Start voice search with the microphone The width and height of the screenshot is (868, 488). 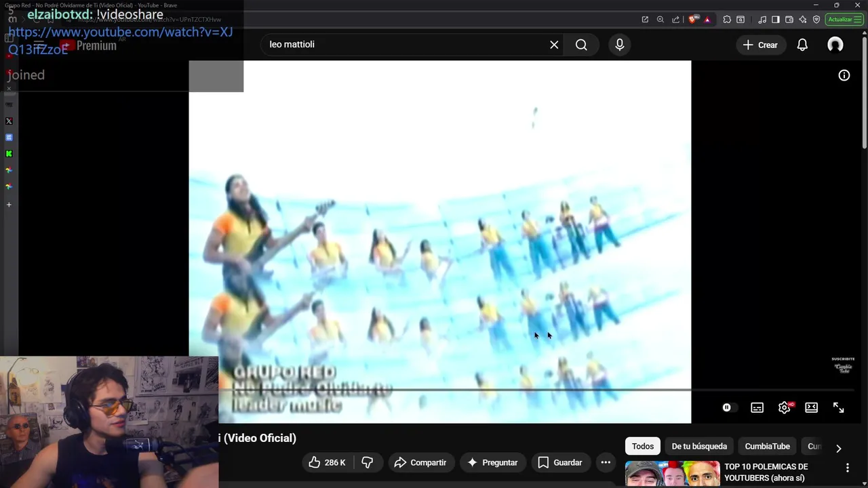pos(619,45)
